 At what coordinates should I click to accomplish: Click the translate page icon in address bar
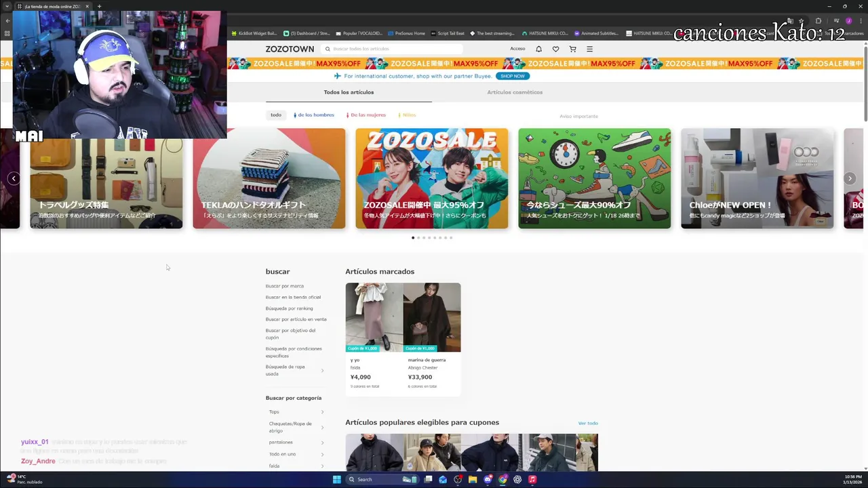coord(790,20)
